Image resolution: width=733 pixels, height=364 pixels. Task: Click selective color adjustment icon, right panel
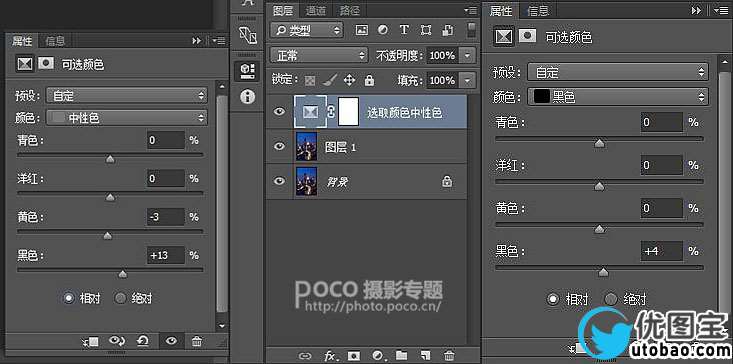click(504, 36)
